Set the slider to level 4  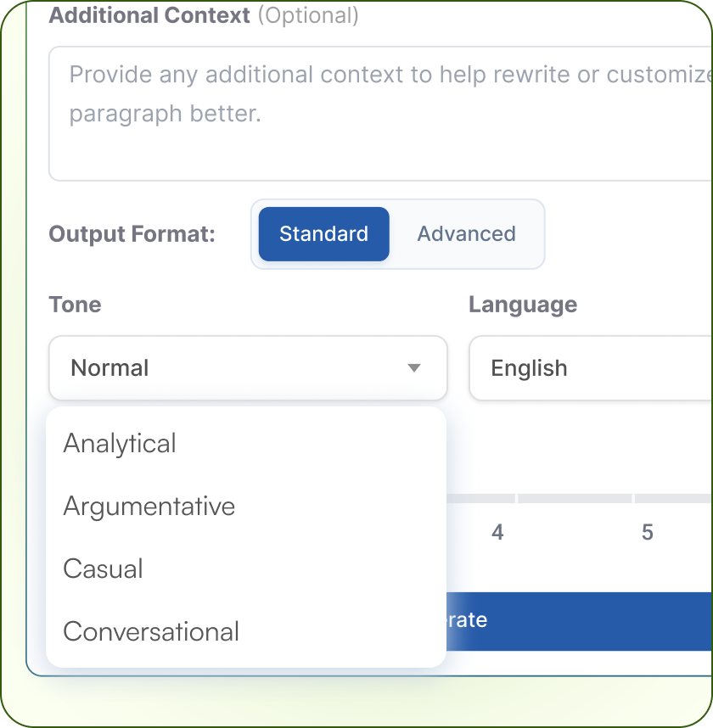click(497, 533)
